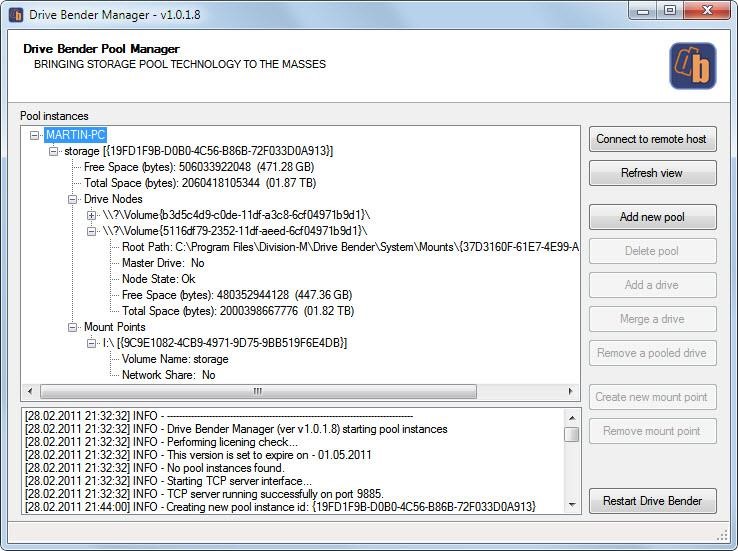Click the log pane's scroll down arrow

[571, 506]
